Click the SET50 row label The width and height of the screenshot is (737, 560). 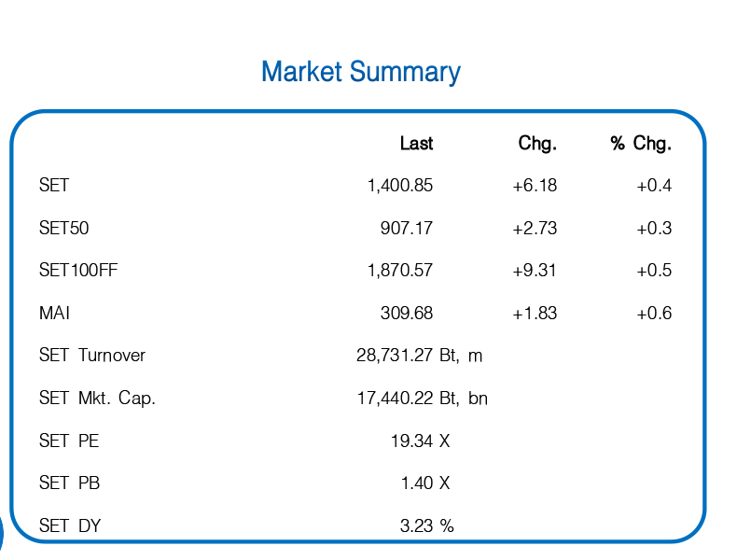pyautogui.click(x=64, y=228)
